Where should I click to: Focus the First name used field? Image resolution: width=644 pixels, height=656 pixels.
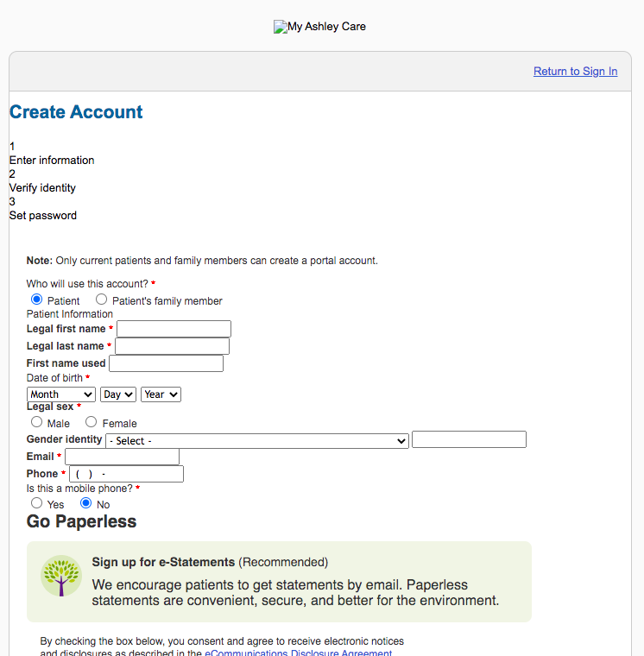click(x=166, y=363)
